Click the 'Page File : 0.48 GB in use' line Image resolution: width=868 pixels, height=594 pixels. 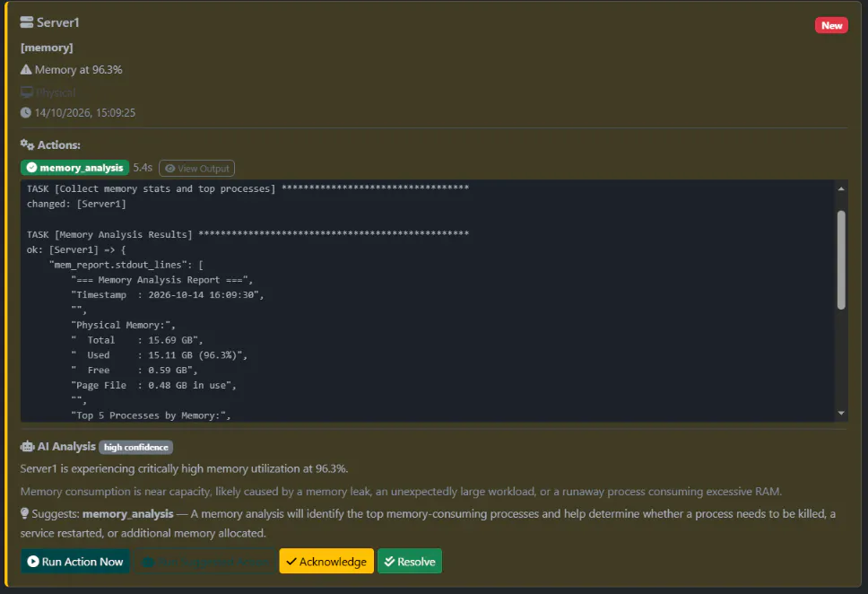coord(153,385)
